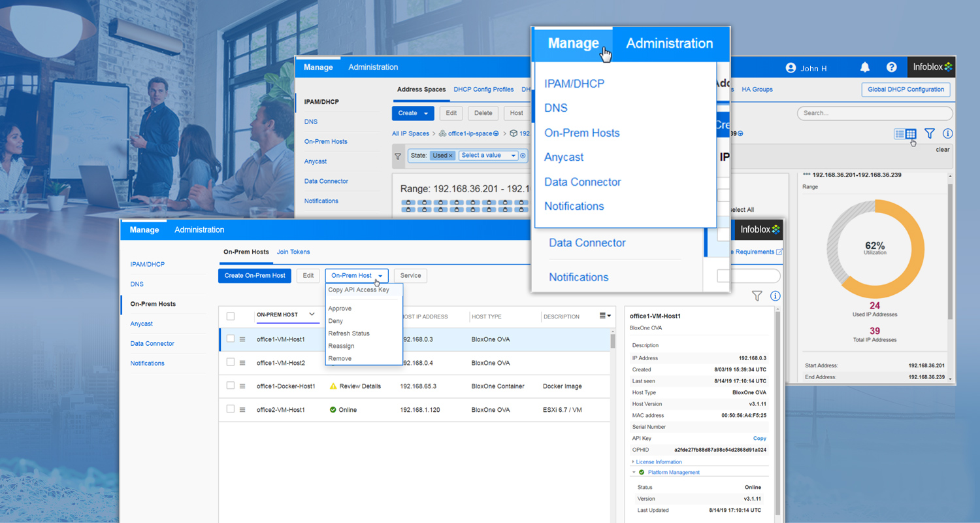Switch to grid view in Address Spaces

[911, 134]
